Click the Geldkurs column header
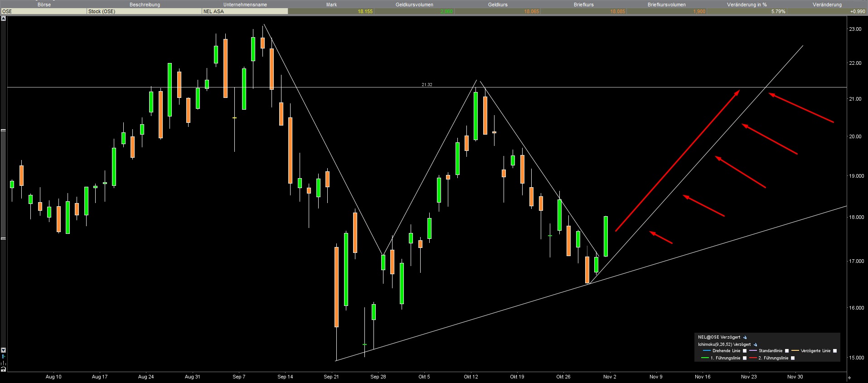The image size is (868, 383). 498,5
